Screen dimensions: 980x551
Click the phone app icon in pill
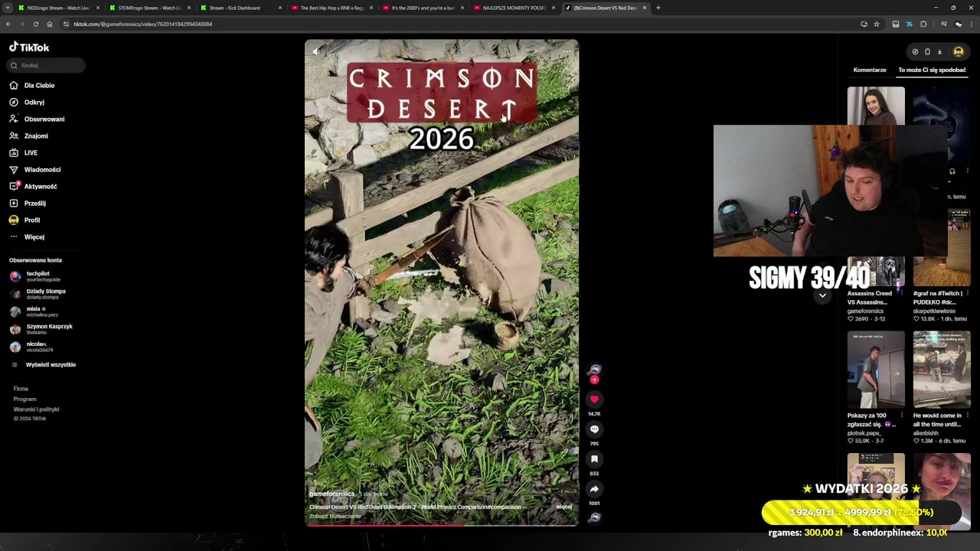coord(927,52)
